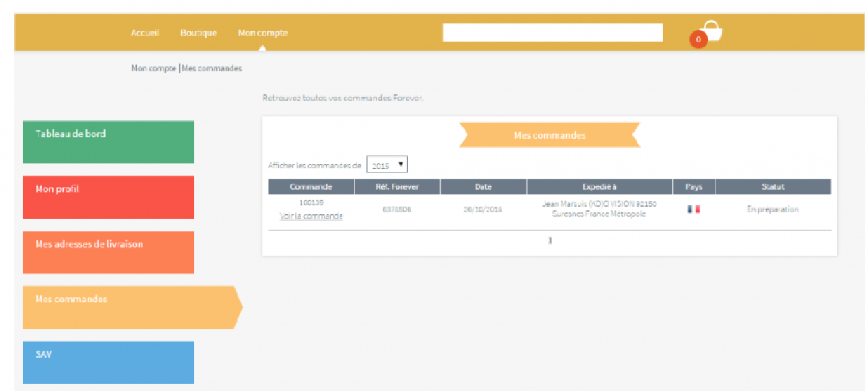868x391 pixels.
Task: Select Mon compte in the top navigation
Action: click(x=263, y=33)
